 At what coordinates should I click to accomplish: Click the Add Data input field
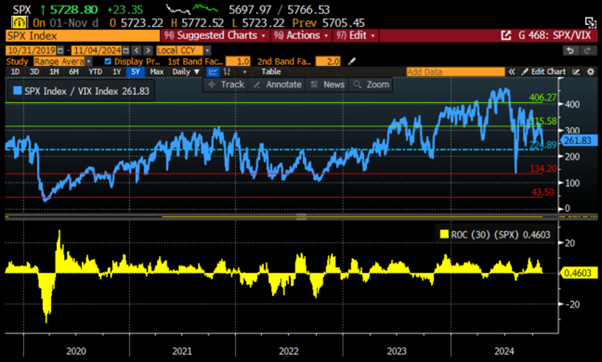pyautogui.click(x=455, y=72)
